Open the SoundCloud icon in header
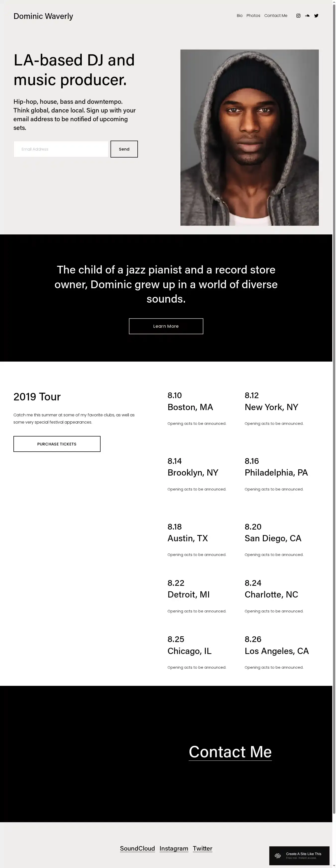Image resolution: width=336 pixels, height=868 pixels. 307,16
